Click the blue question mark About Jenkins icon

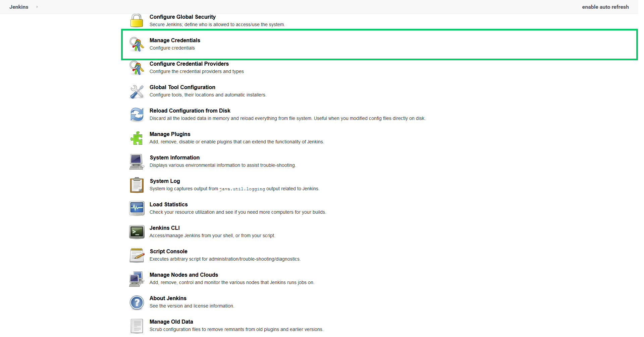coord(137,302)
